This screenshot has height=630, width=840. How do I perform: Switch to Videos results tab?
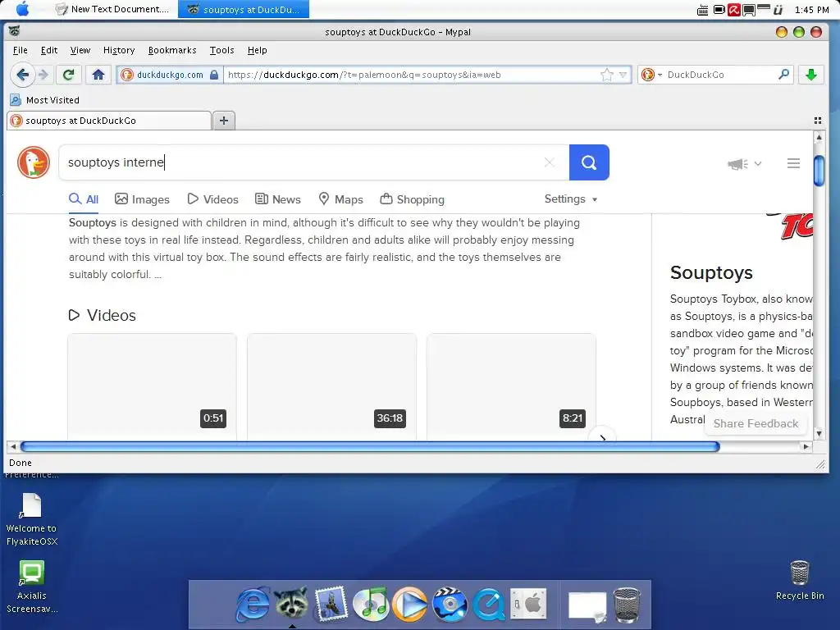[212, 199]
